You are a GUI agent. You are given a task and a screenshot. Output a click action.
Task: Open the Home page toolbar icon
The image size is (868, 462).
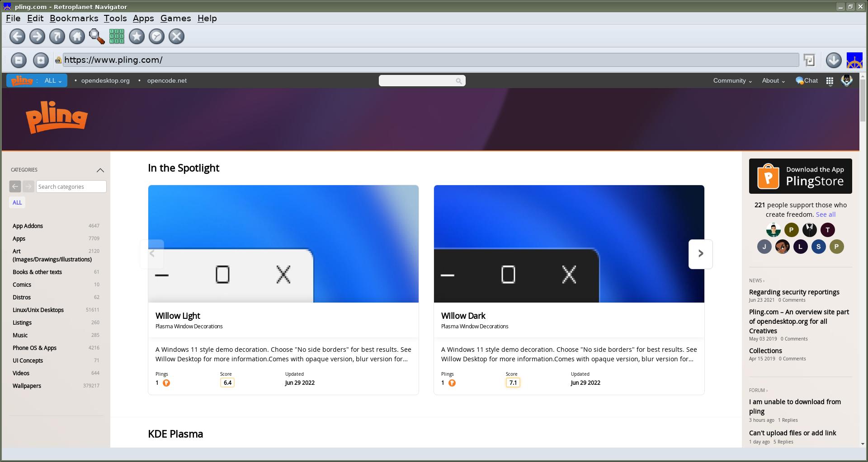[77, 37]
